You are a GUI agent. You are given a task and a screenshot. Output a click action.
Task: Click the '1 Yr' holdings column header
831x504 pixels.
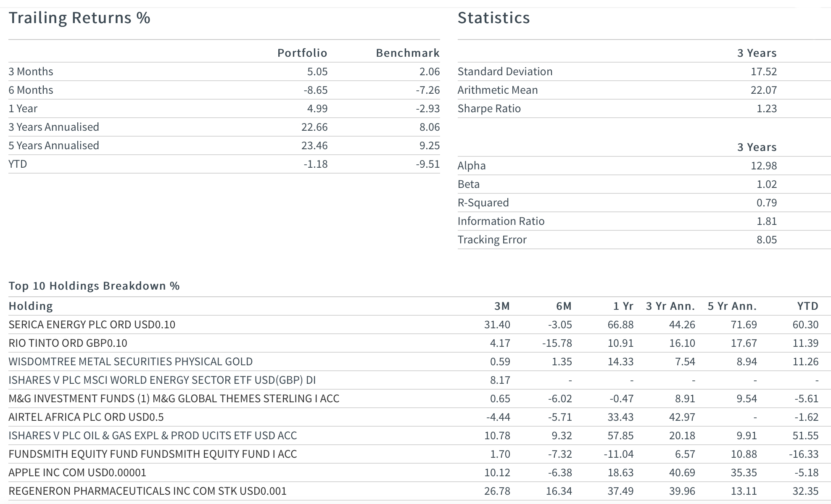[623, 306]
